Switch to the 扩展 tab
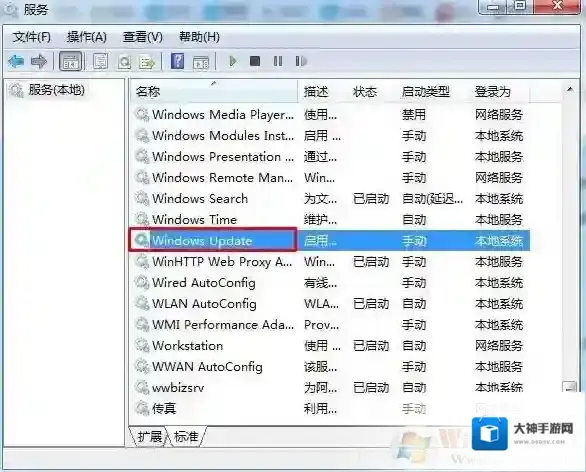This screenshot has height=472, width=586. [x=149, y=436]
